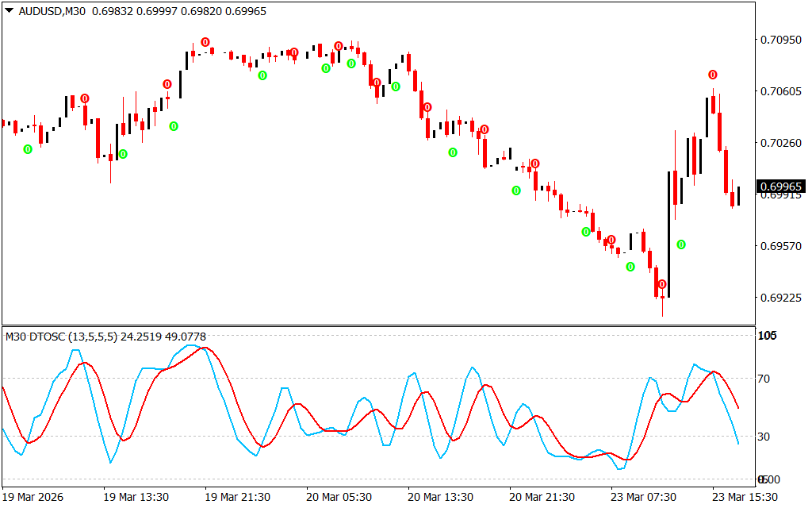Click the topmost red marker on the chart
This screenshot has height=508, width=812.
[205, 42]
